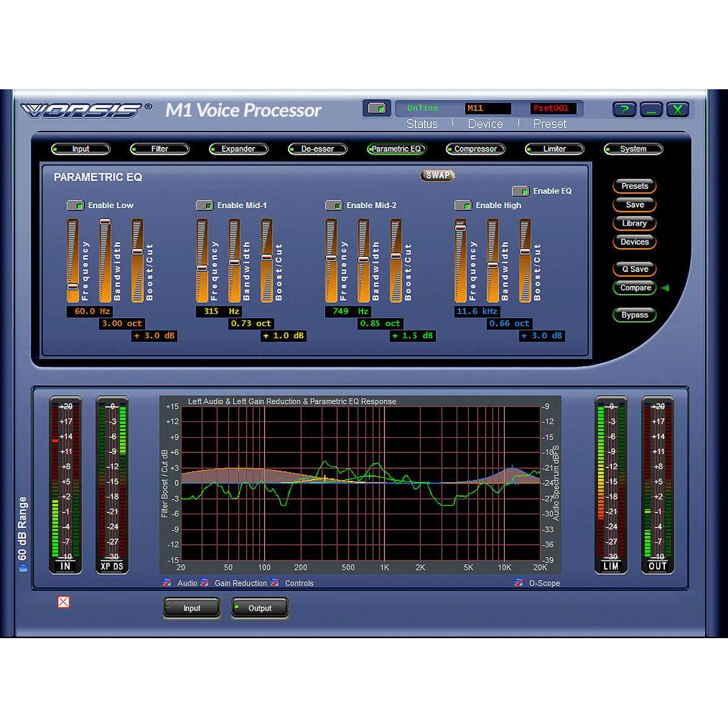Click the High band Boost/Cut slider
Image resolution: width=728 pixels, height=728 pixels.
(x=525, y=260)
